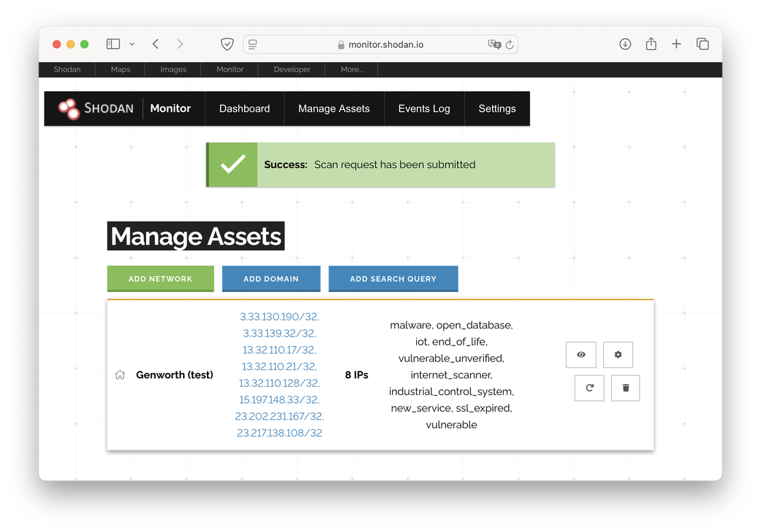The width and height of the screenshot is (761, 532).
Task: Open the gear settings icon for Genworth
Action: tap(618, 355)
